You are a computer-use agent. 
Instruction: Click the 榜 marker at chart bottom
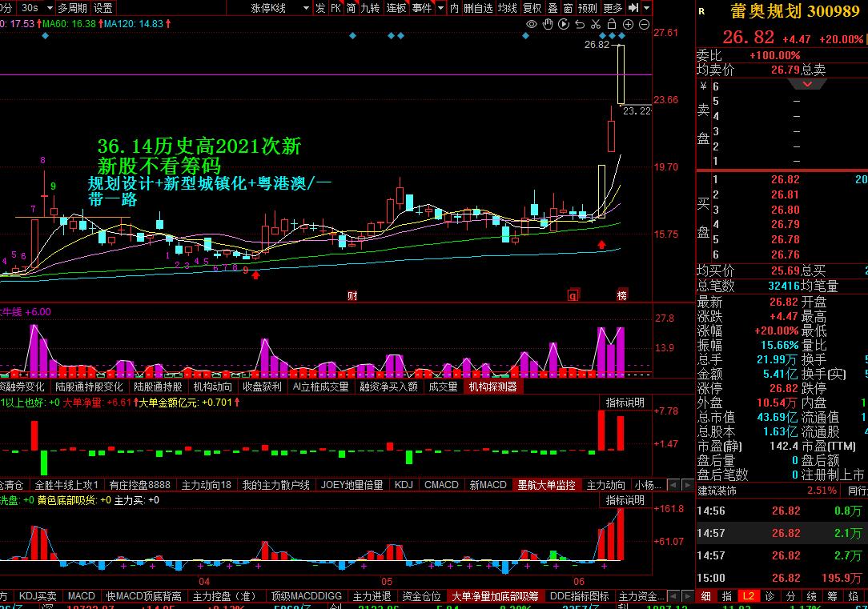coord(622,295)
